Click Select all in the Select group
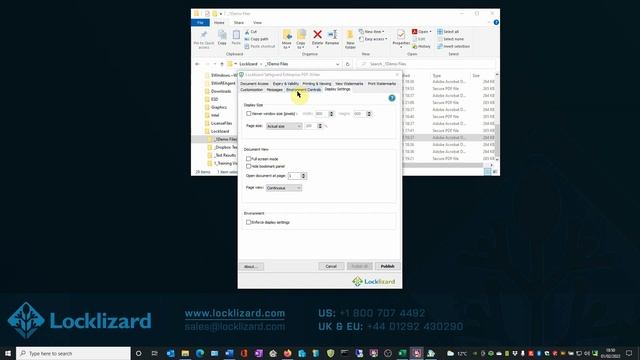The height and width of the screenshot is (360, 640). click(448, 32)
